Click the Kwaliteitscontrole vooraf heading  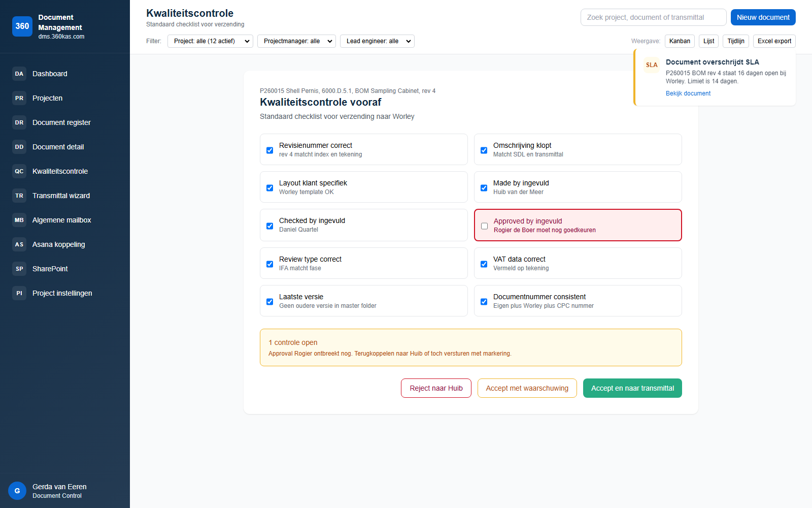[x=321, y=102]
